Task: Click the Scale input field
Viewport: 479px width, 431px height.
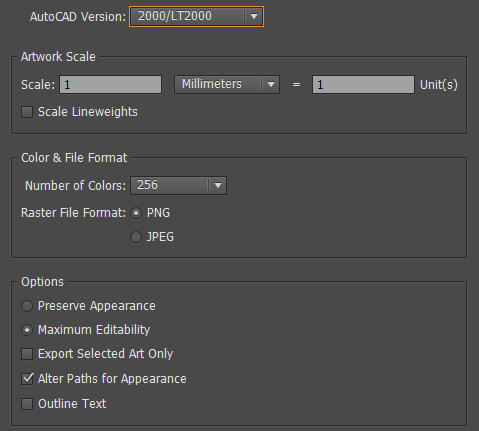Action: [111, 85]
